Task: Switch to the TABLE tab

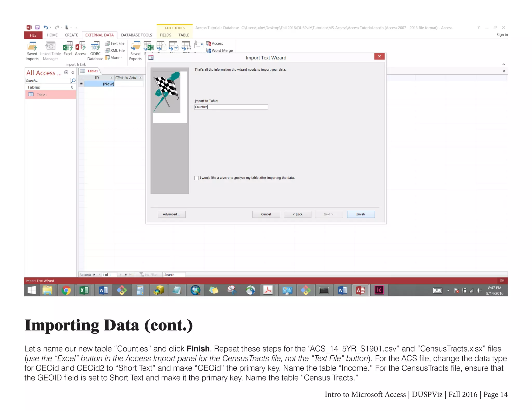Action: [x=184, y=35]
